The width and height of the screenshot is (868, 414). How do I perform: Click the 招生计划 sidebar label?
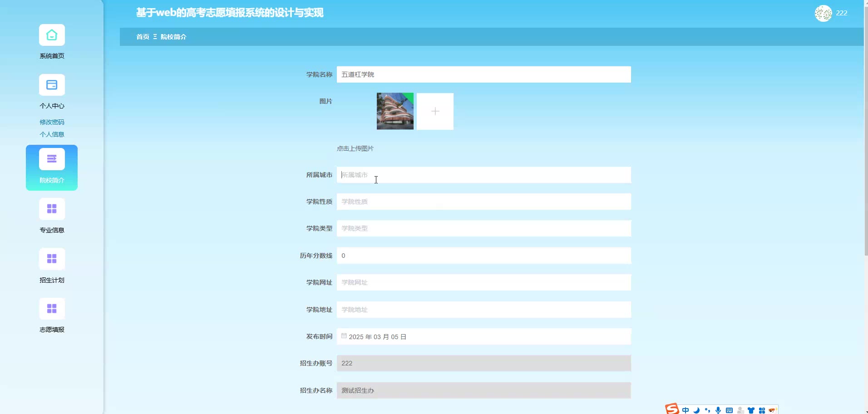(x=52, y=280)
